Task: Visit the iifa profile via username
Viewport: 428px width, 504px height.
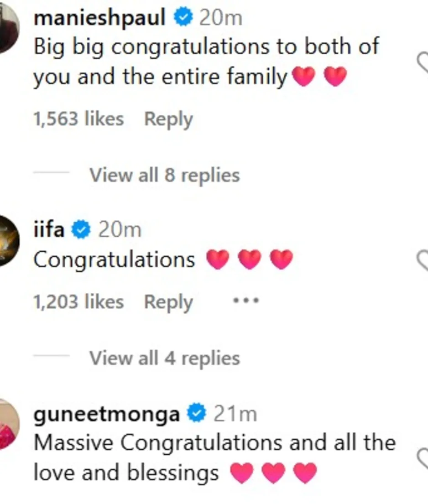Action: pyautogui.click(x=49, y=229)
